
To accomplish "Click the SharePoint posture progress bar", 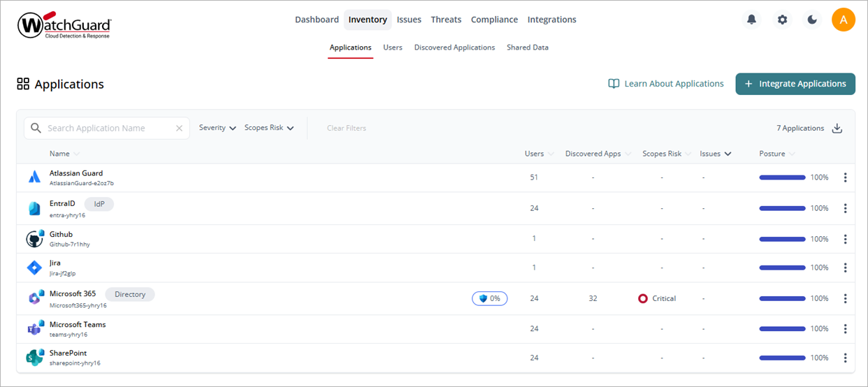I will coord(782,358).
